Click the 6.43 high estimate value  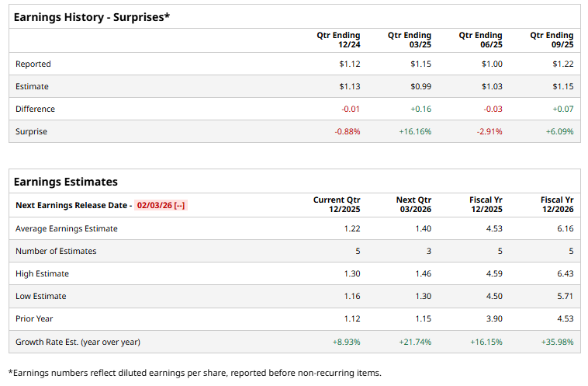(x=564, y=273)
